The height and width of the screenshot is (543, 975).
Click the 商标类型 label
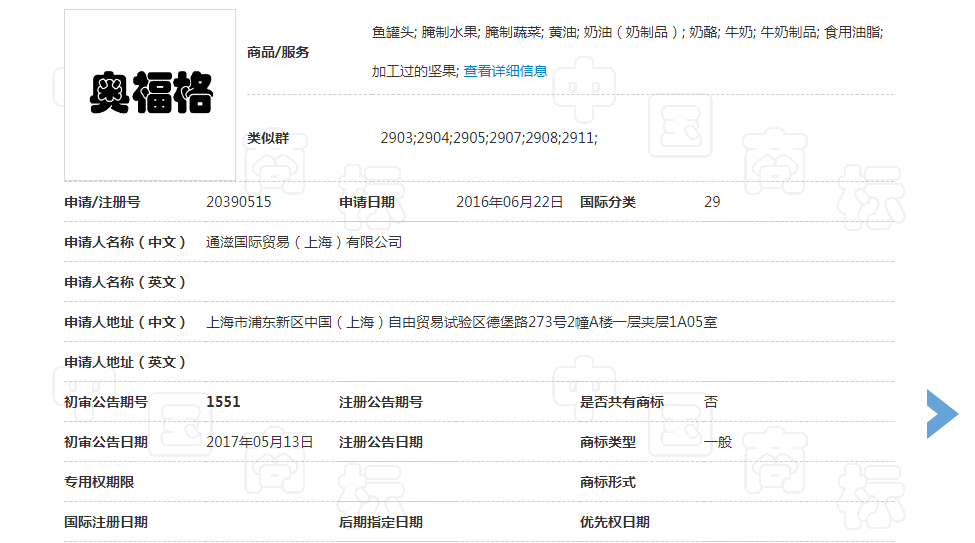point(608,442)
